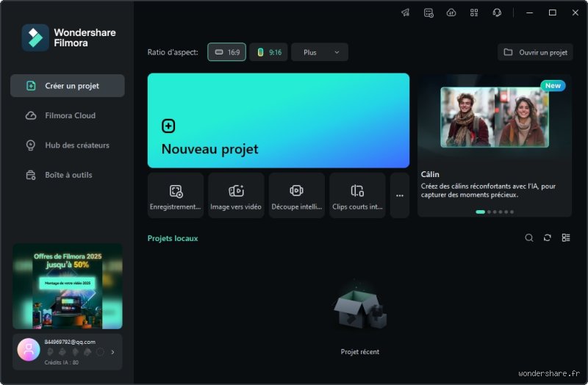Click the Câlin title text

point(430,174)
